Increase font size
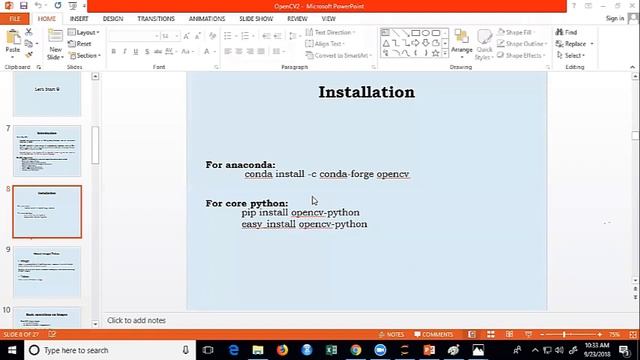This screenshot has height=360, width=640. 186,36
